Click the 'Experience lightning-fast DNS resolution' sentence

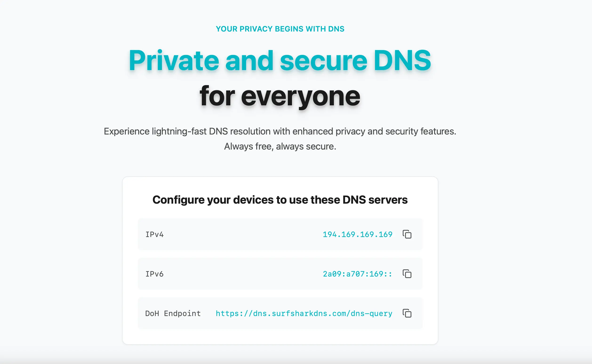[x=280, y=131]
